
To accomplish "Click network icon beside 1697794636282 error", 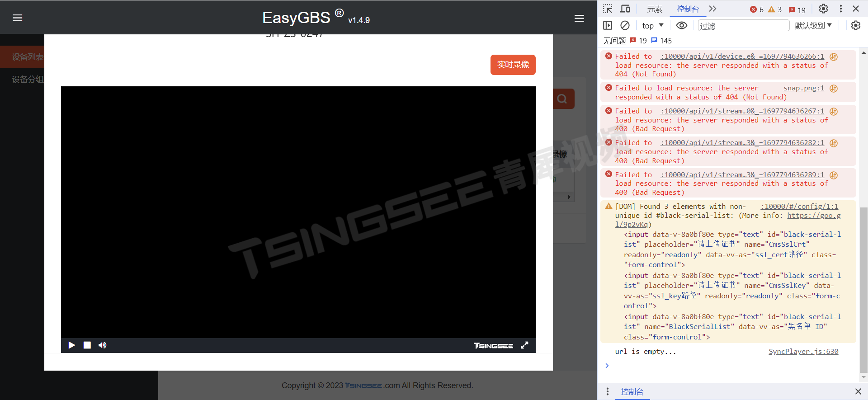I will (834, 143).
